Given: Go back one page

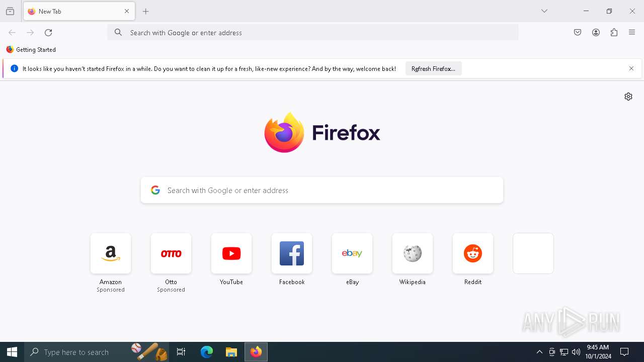Looking at the screenshot, I should pos(12,33).
